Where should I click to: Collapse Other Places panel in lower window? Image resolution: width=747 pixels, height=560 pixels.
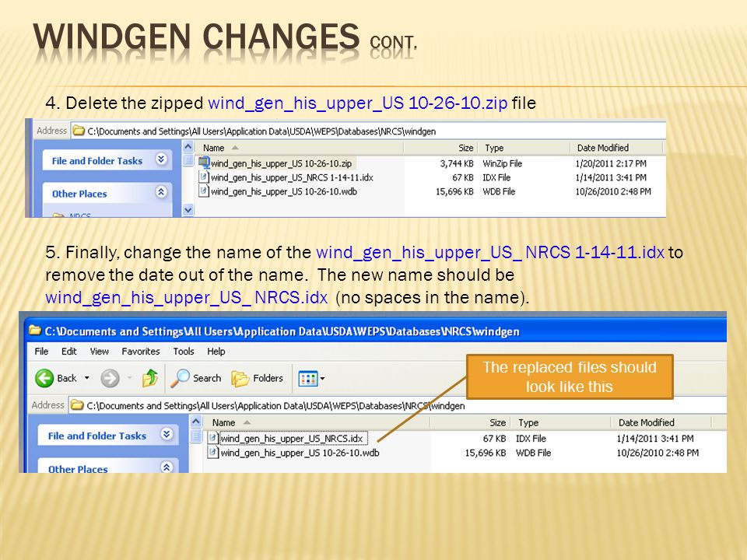click(167, 467)
